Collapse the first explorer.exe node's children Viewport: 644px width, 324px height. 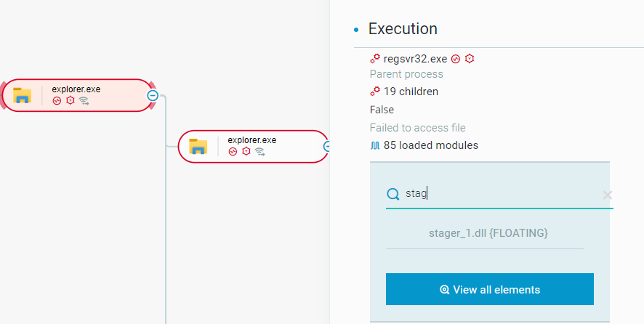pyautogui.click(x=153, y=96)
